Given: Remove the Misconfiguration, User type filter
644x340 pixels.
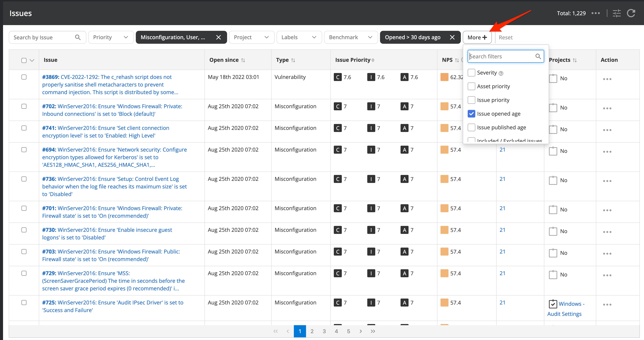Looking at the screenshot, I should [x=218, y=37].
